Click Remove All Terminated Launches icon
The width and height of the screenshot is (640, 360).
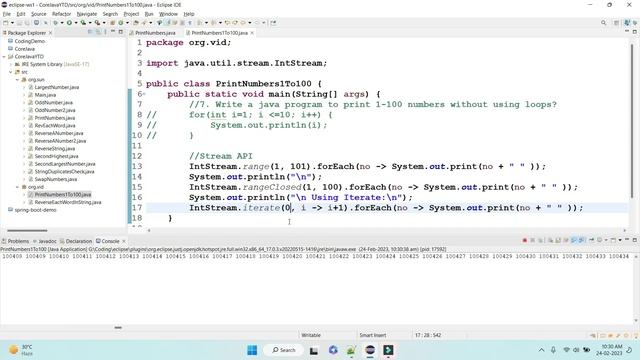pyautogui.click(x=540, y=240)
